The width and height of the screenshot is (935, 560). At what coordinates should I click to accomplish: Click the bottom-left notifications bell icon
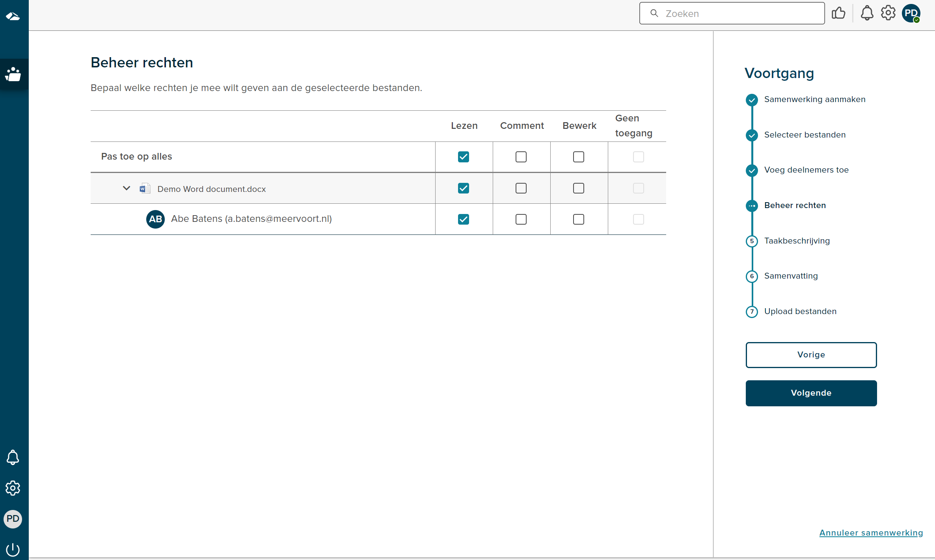[x=14, y=457]
